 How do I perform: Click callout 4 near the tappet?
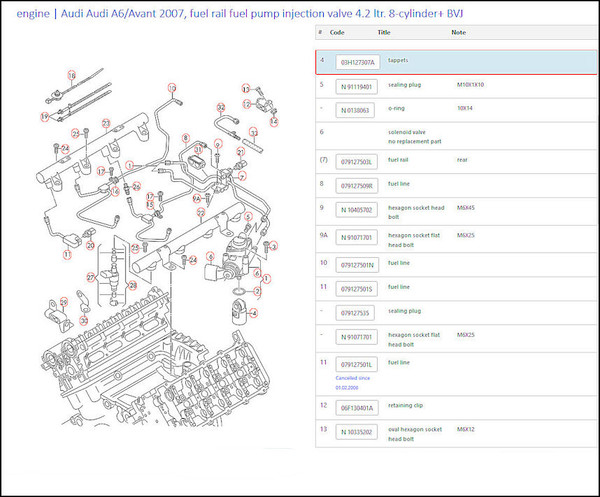(x=254, y=312)
